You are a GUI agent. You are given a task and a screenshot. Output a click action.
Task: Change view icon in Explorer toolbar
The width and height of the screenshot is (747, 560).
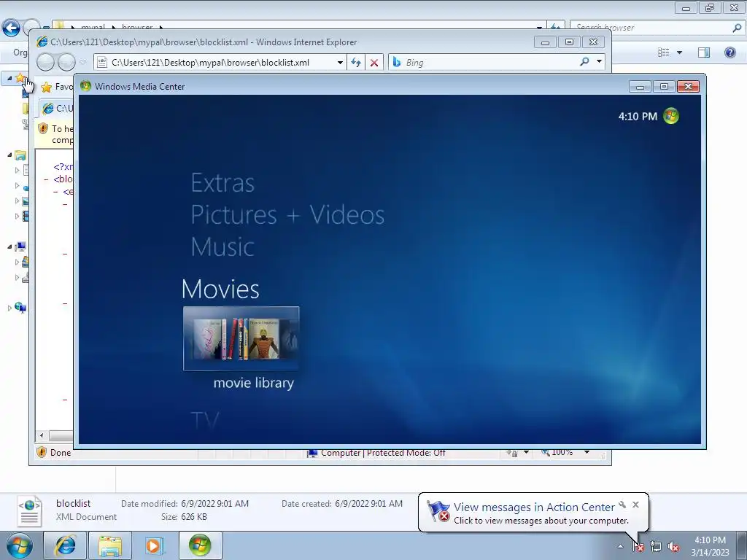tap(664, 52)
